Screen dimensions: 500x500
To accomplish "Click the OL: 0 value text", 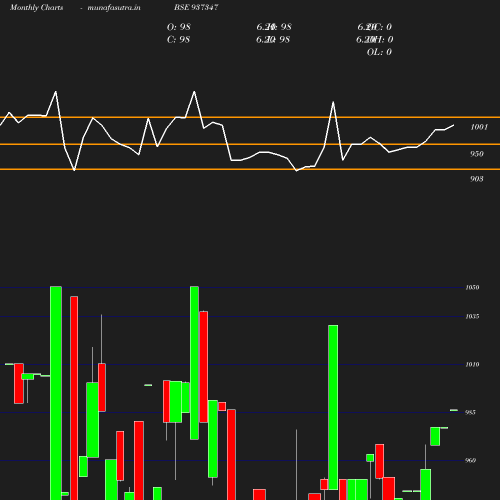I will (379, 52).
